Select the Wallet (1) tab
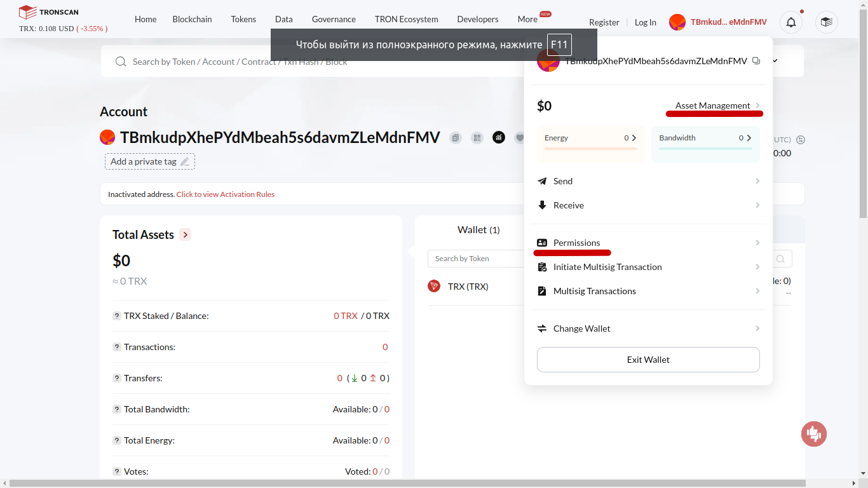Viewport: 868px width, 488px height. pyautogui.click(x=478, y=229)
